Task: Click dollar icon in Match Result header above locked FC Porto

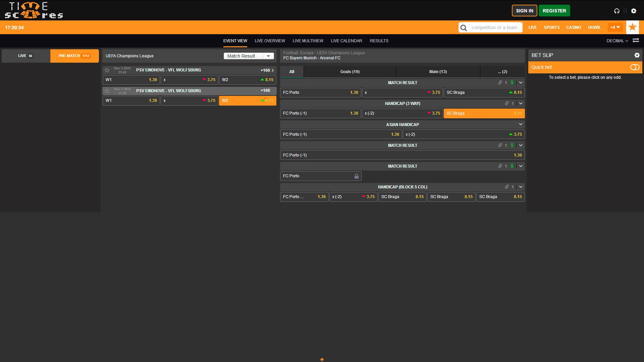Action: click(512, 166)
